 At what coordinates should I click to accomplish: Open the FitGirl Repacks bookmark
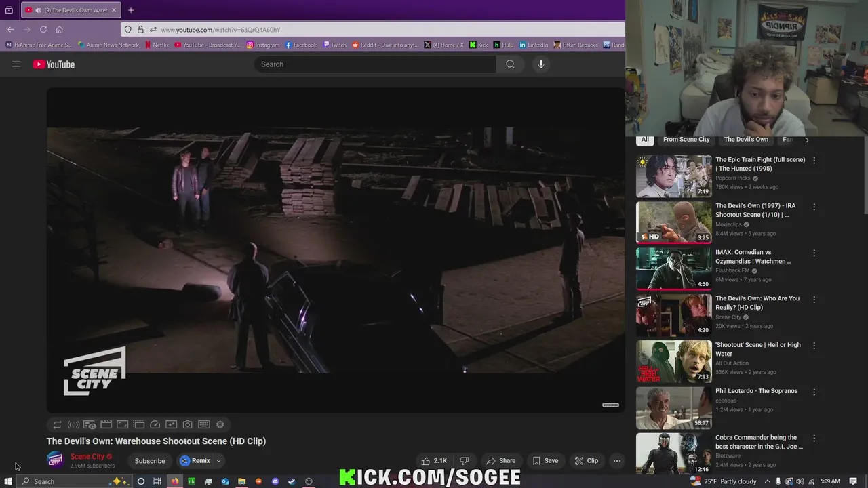tap(576, 45)
